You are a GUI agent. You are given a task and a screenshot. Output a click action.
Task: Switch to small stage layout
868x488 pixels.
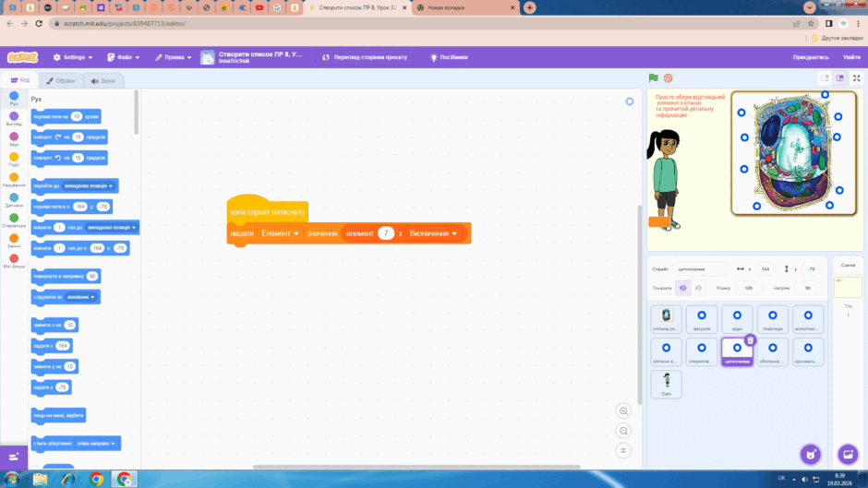point(825,78)
